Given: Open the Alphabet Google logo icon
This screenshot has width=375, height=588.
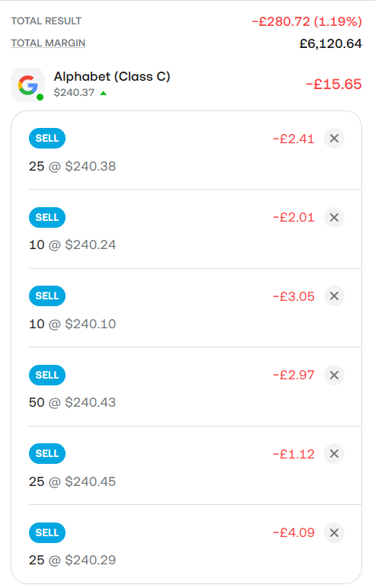Looking at the screenshot, I should (27, 85).
